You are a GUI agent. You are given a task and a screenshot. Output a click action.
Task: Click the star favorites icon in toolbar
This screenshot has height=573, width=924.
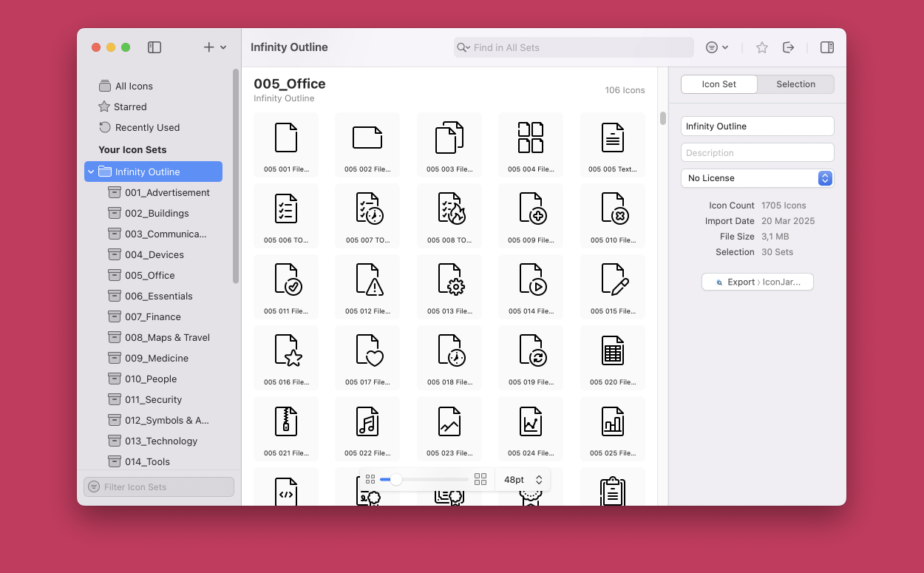pyautogui.click(x=762, y=47)
